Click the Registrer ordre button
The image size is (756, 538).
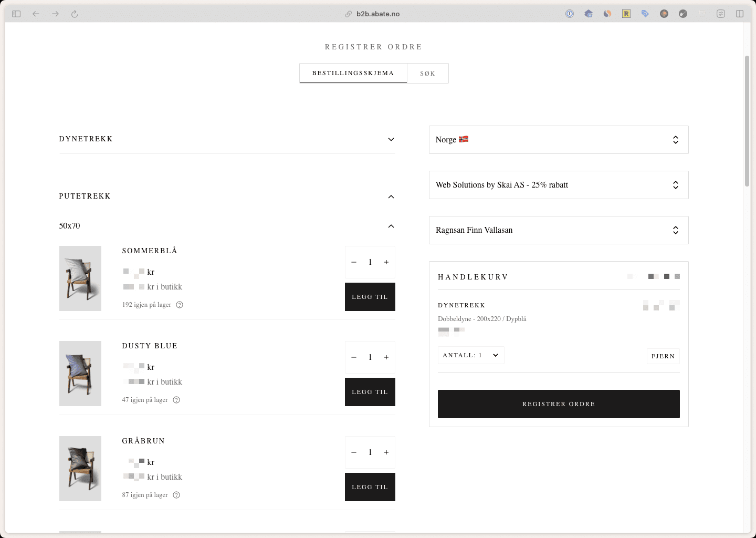tap(559, 404)
